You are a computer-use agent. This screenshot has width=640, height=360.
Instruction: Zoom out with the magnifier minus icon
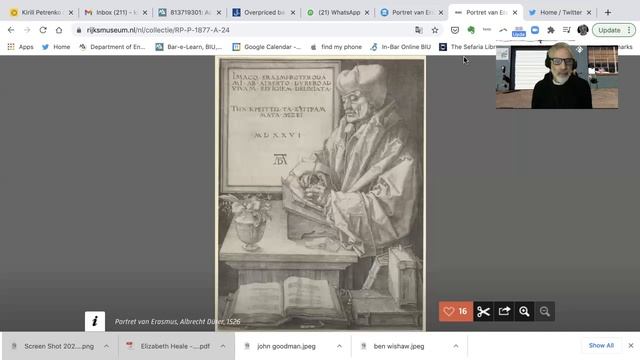(x=545, y=311)
